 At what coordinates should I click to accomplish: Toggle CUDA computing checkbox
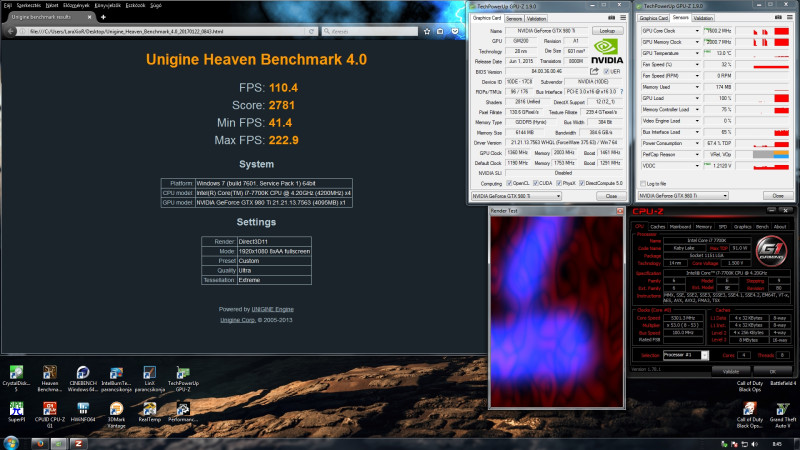click(536, 183)
